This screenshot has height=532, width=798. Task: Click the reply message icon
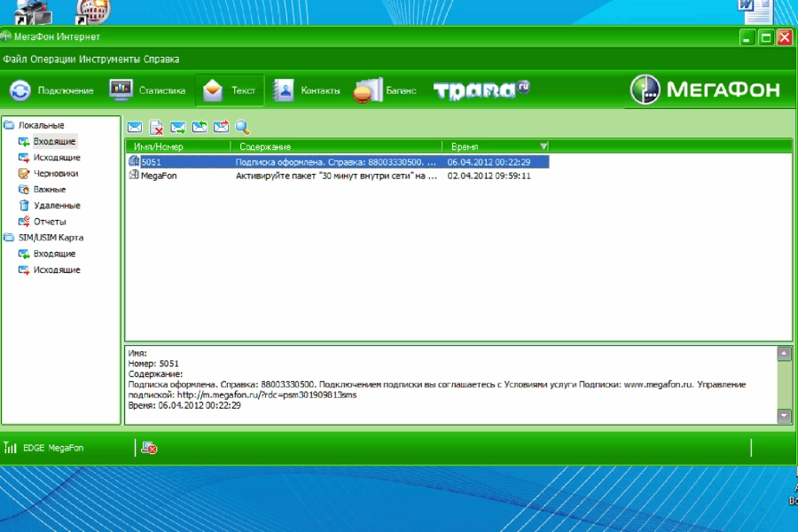[199, 128]
